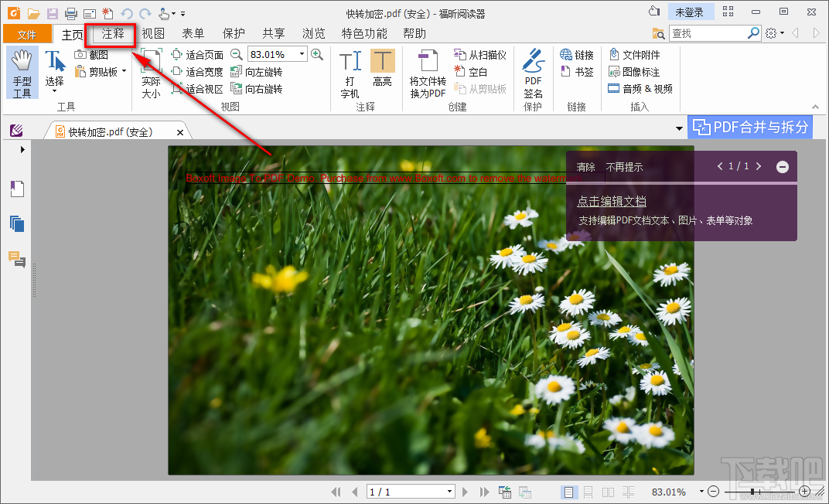The image size is (829, 504).
Task: Activate the 高亮 (highlight) tool
Action: (382, 71)
